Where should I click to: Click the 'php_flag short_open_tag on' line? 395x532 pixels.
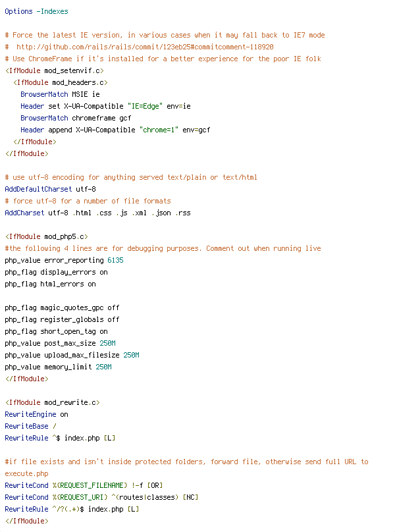(57, 332)
